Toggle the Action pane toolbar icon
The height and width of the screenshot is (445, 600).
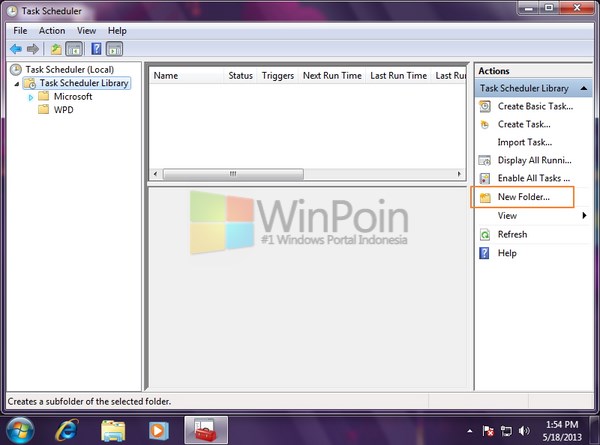[x=114, y=49]
